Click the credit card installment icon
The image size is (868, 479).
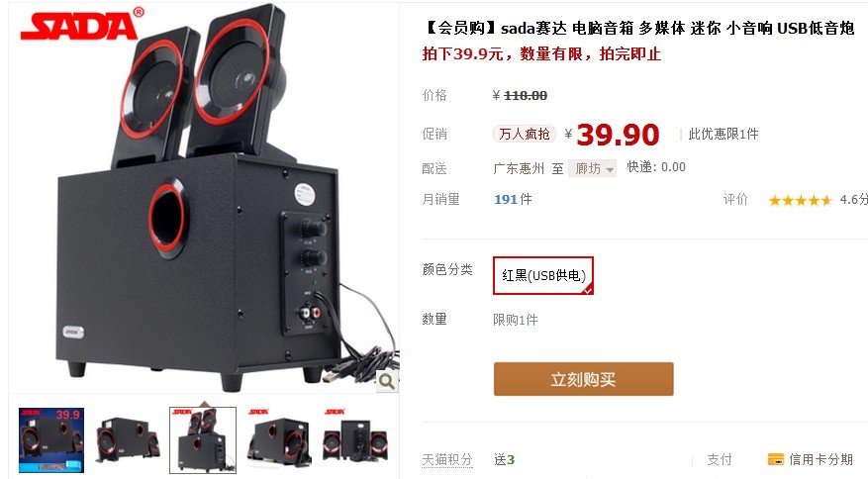click(776, 459)
